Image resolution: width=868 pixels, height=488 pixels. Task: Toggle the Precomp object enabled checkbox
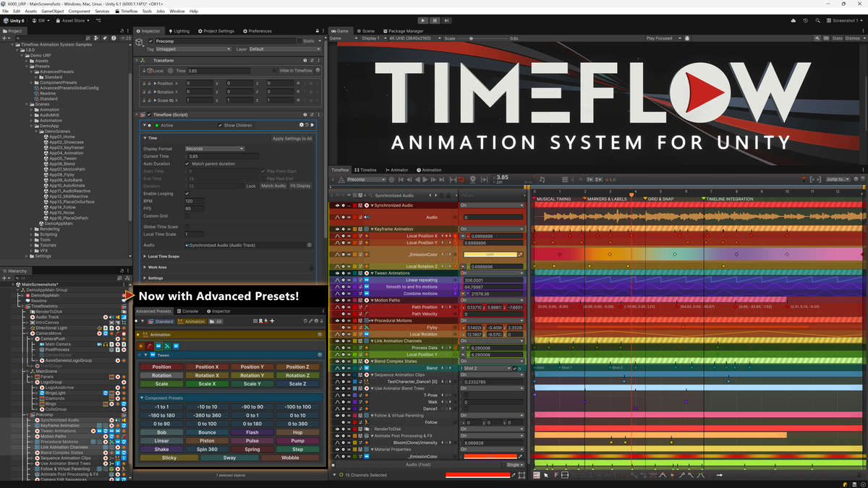(151, 41)
